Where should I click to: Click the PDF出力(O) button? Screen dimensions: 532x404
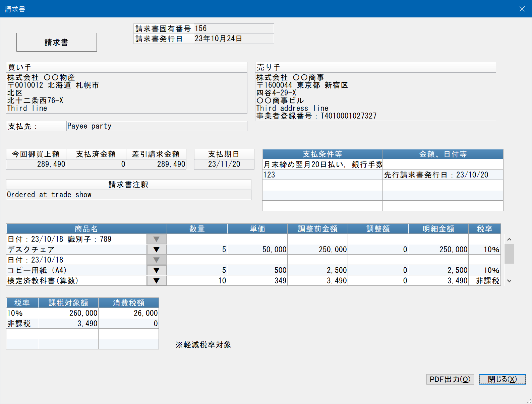pyautogui.click(x=450, y=379)
